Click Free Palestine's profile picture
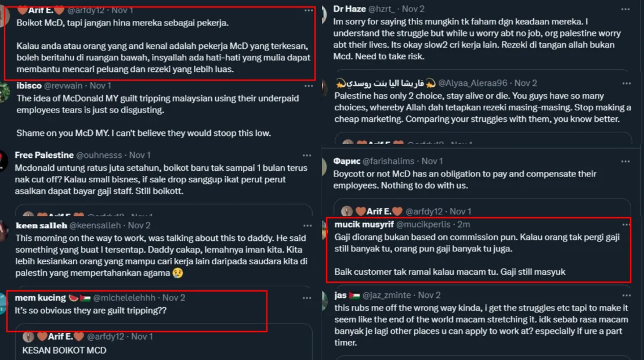 coord(3,160)
